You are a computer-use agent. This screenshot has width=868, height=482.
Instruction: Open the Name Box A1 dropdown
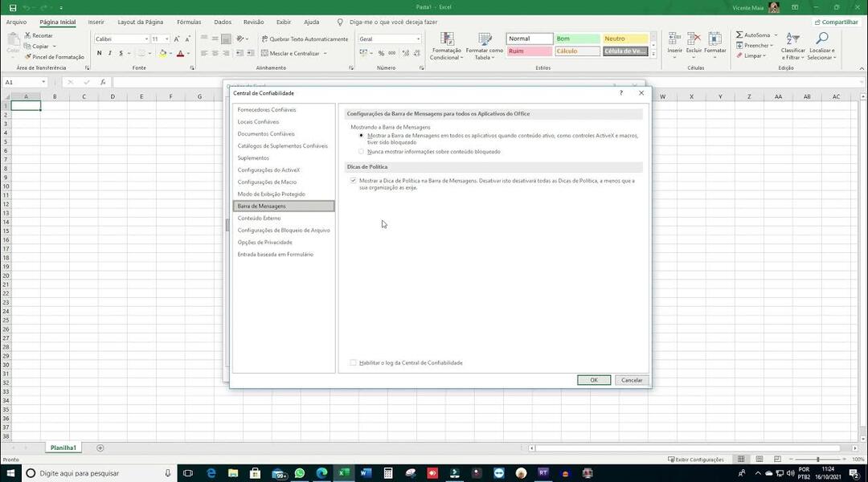pyautogui.click(x=43, y=82)
